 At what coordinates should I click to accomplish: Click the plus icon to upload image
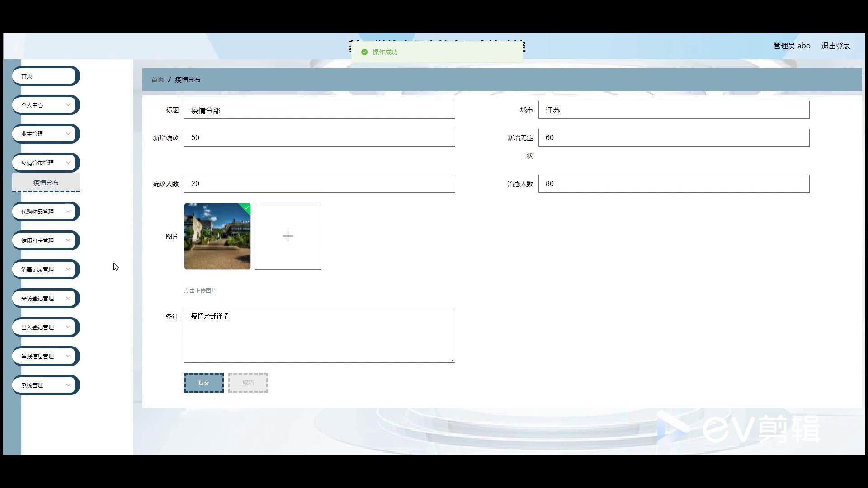[x=288, y=236]
